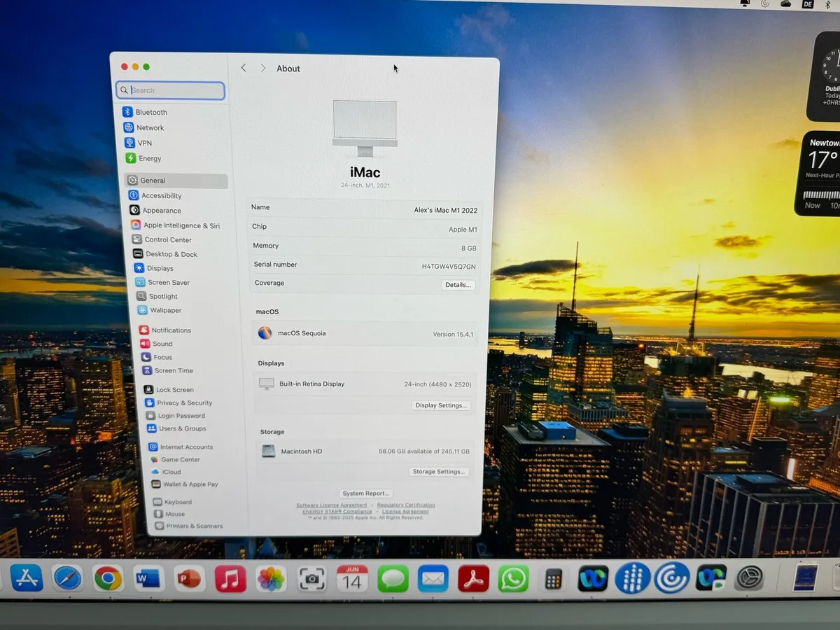Open Energy settings in sidebar
The height and width of the screenshot is (630, 840).
[143, 158]
